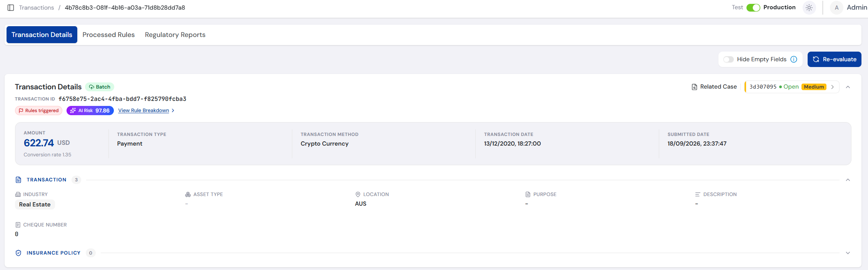Click the 622.74 amount value
Image resolution: width=868 pixels, height=270 pixels.
tap(39, 143)
